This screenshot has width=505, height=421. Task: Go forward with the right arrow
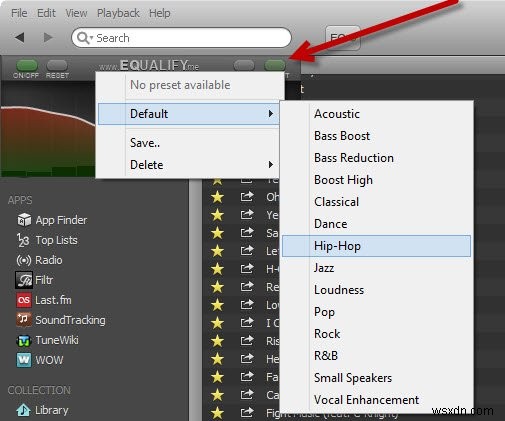(48, 37)
